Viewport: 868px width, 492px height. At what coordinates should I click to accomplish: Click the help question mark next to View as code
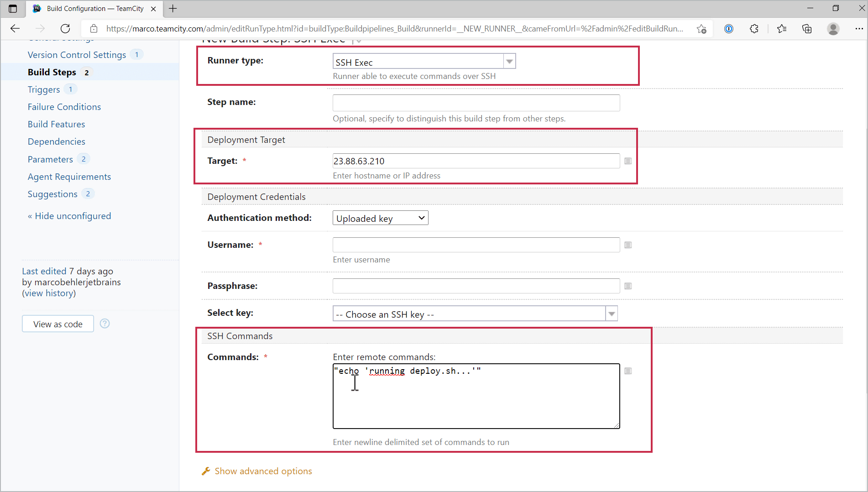tap(105, 324)
